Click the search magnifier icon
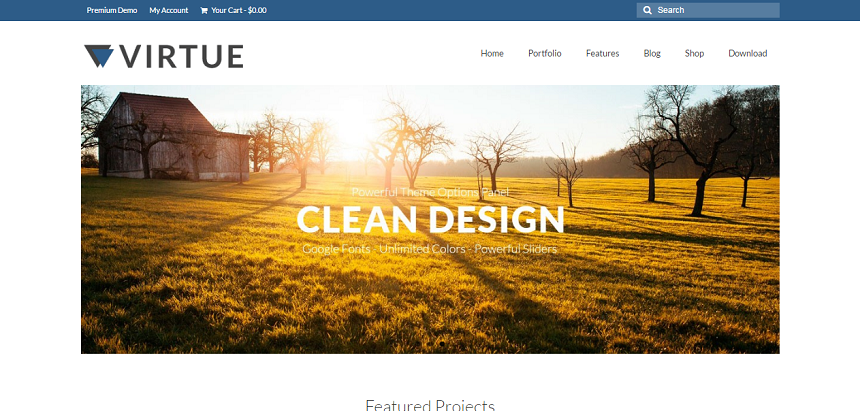Viewport: 860px width, 411px height. pos(647,10)
